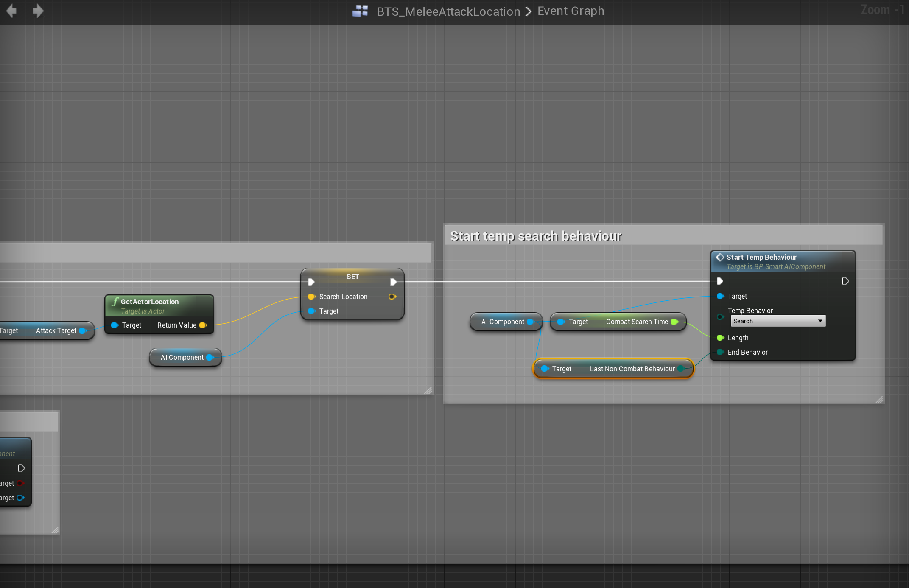Image resolution: width=909 pixels, height=588 pixels.
Task: Click the Start Temp Behaviour diamond icon
Action: (x=720, y=257)
